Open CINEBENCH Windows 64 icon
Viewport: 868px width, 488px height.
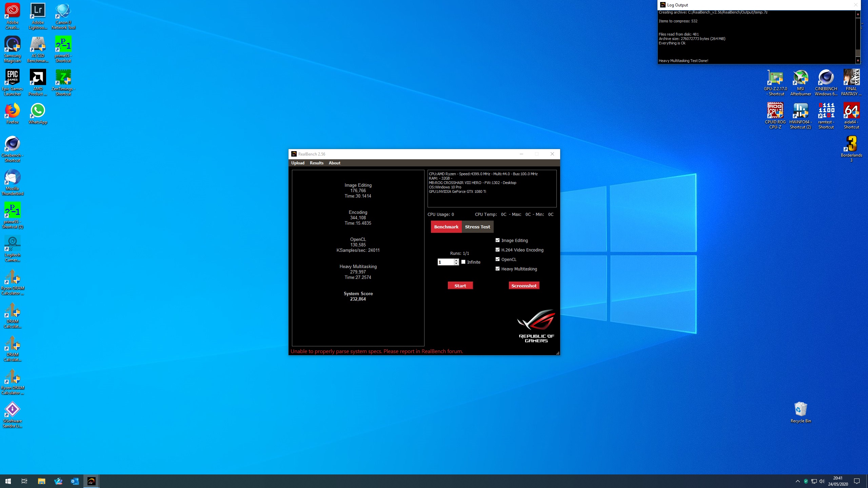pos(826,83)
